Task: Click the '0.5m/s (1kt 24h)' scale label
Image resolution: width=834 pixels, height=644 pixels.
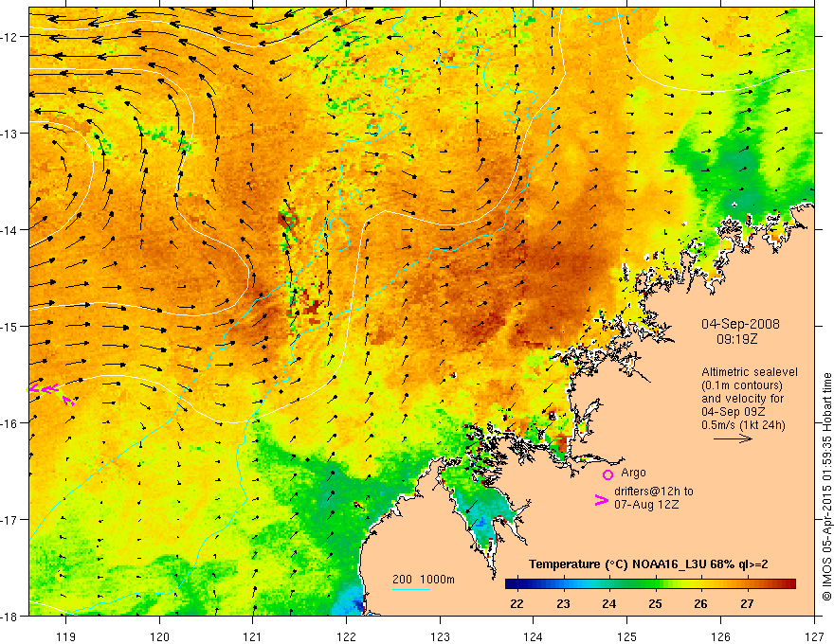Action: pos(743,425)
